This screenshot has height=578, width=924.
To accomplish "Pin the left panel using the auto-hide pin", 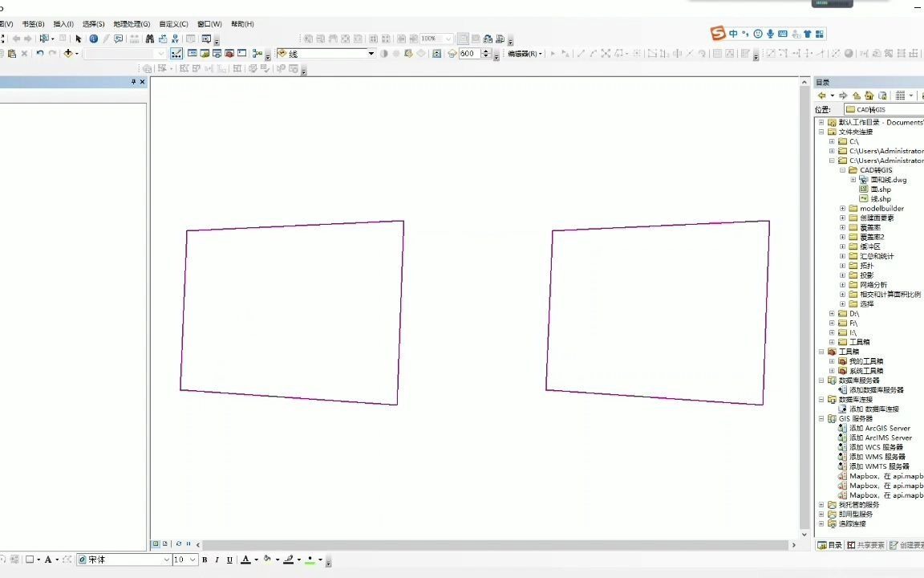I will tap(133, 81).
